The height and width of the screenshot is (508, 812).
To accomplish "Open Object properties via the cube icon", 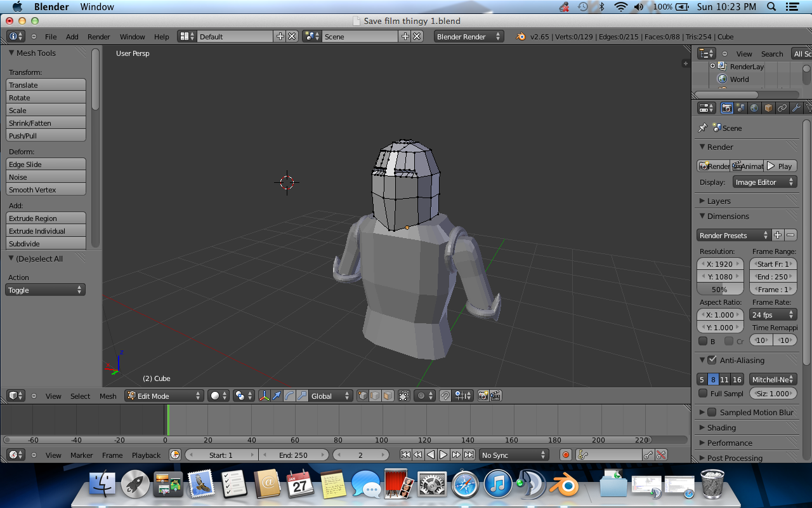I will tap(768, 108).
